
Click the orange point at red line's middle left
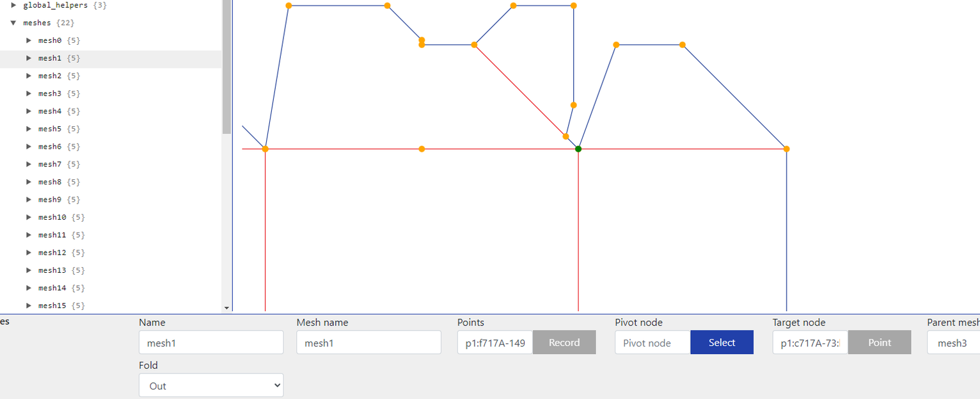pyautogui.click(x=422, y=149)
